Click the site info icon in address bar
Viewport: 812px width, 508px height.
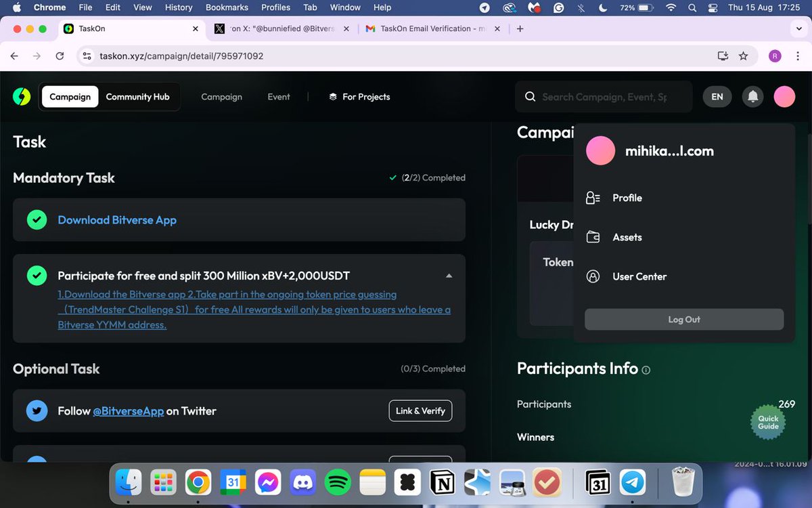pyautogui.click(x=87, y=56)
